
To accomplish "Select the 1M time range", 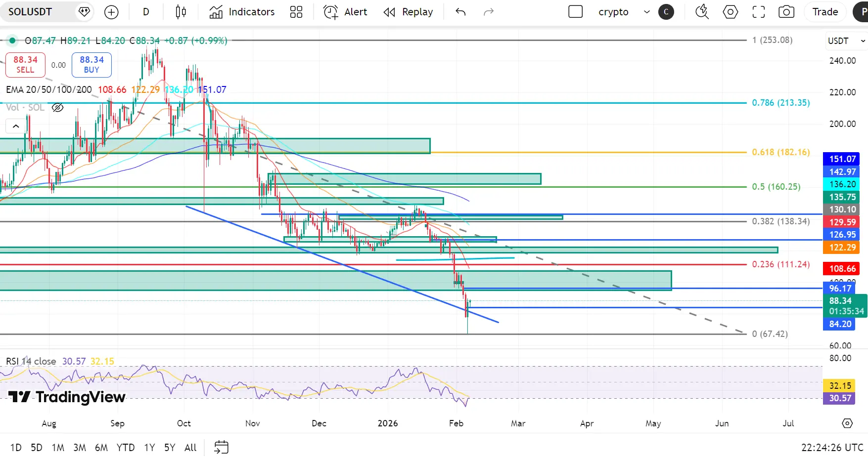I will 58,448.
